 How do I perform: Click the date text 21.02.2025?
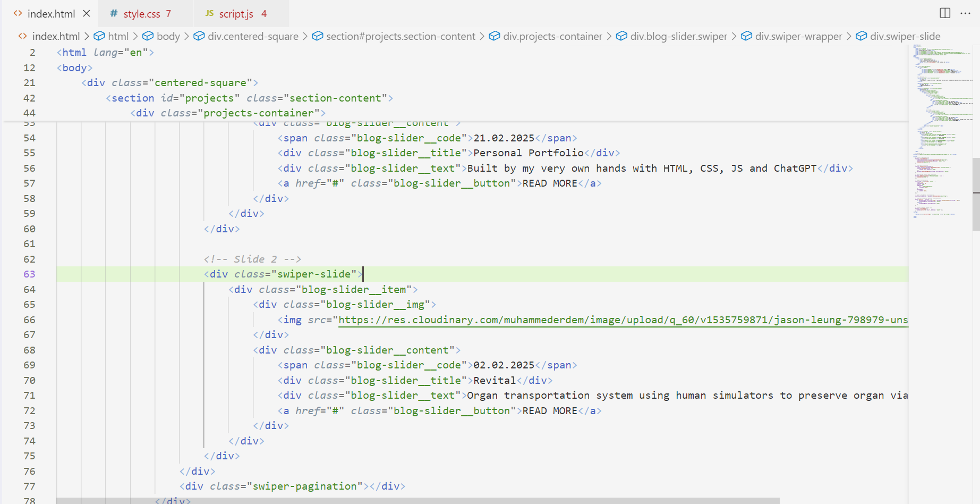click(x=504, y=138)
